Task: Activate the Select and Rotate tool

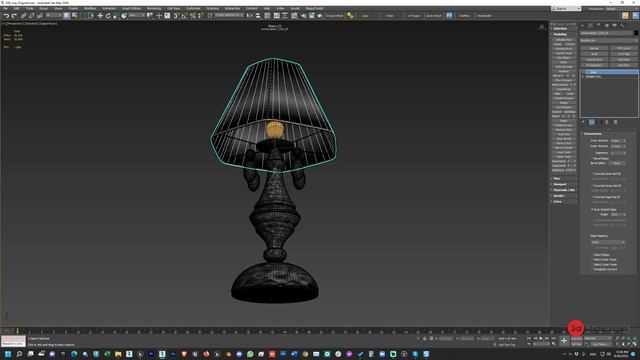Action: point(108,16)
